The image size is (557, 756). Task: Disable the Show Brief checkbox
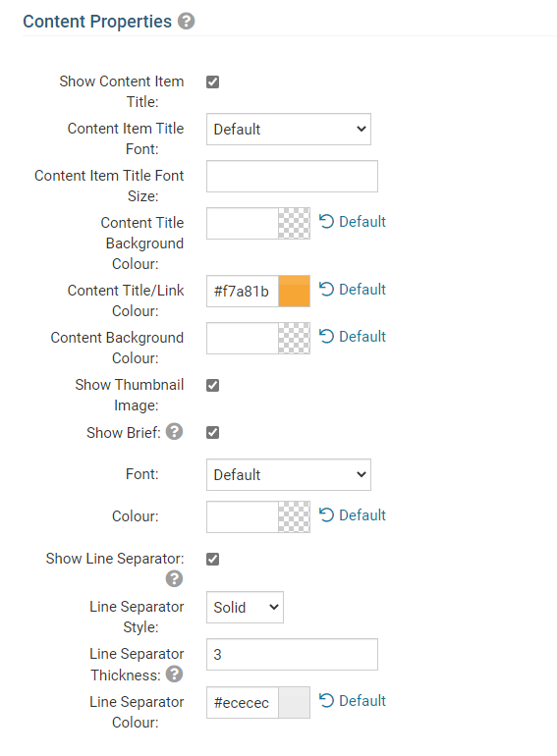pos(212,432)
